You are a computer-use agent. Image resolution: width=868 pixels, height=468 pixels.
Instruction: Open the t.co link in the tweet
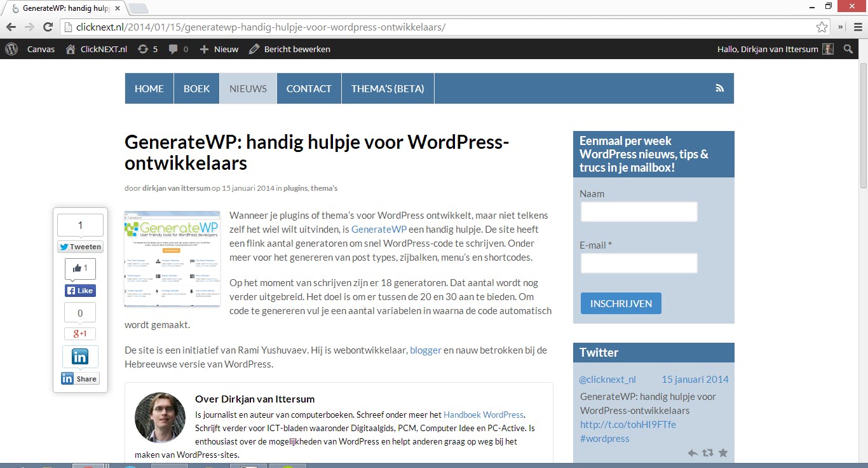(x=628, y=425)
